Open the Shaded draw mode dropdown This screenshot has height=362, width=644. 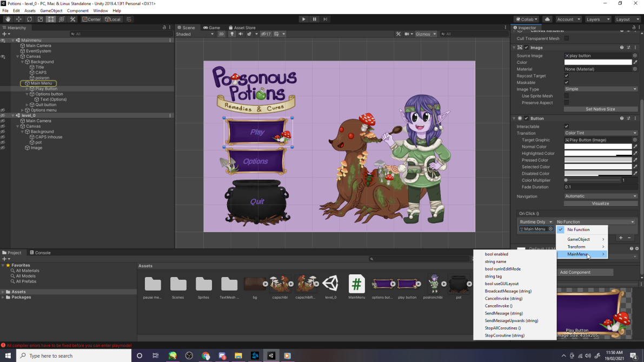point(195,34)
